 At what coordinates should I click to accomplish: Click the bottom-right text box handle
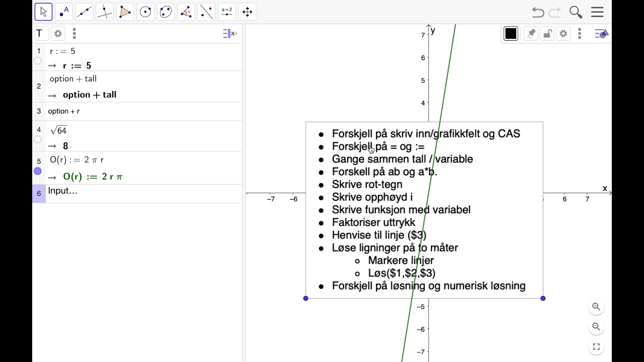(x=543, y=299)
